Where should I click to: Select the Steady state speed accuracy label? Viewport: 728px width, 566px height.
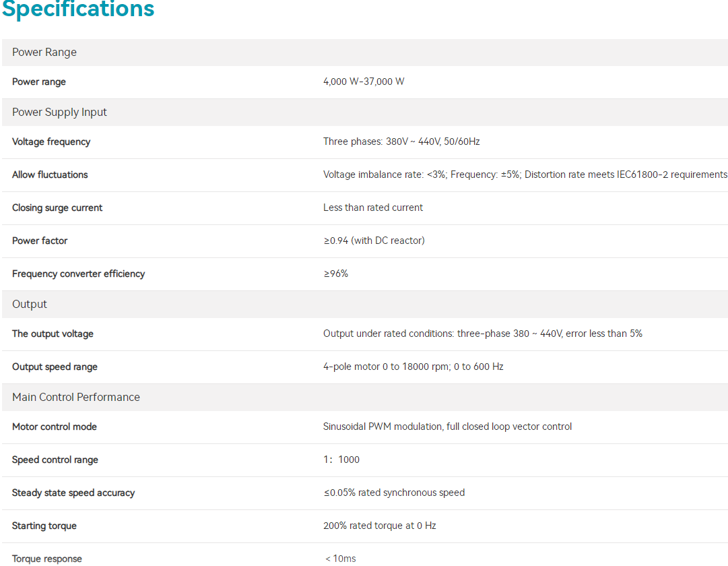[73, 493]
